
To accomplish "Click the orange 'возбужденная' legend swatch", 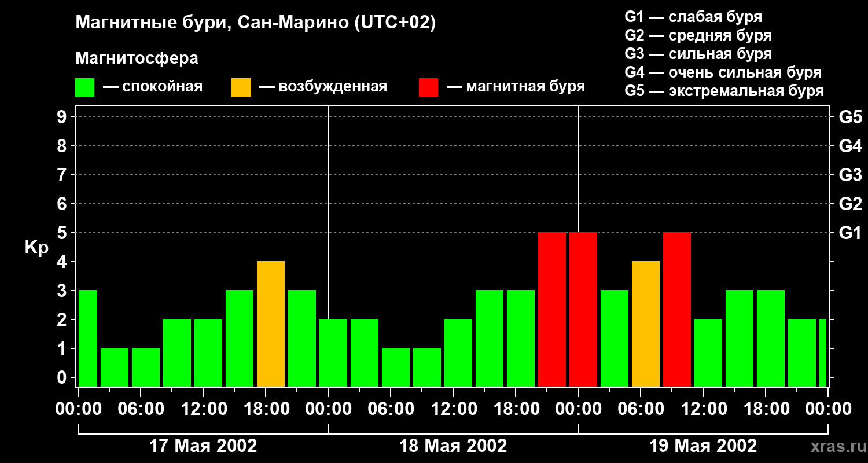I will coord(241,87).
